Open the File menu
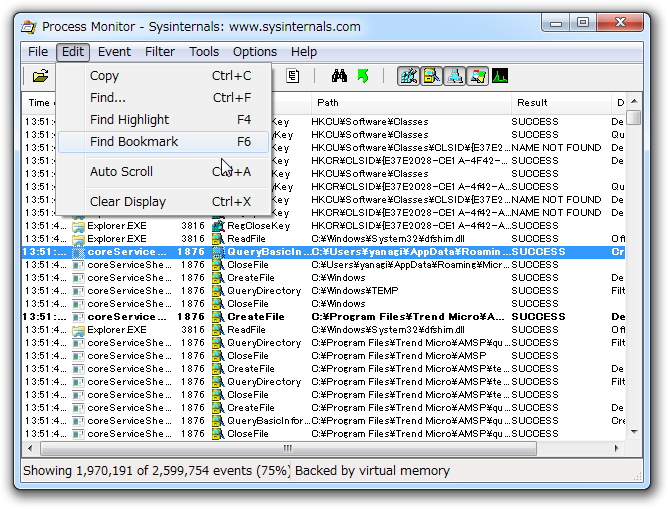Image resolution: width=668 pixels, height=509 pixels. pyautogui.click(x=38, y=52)
